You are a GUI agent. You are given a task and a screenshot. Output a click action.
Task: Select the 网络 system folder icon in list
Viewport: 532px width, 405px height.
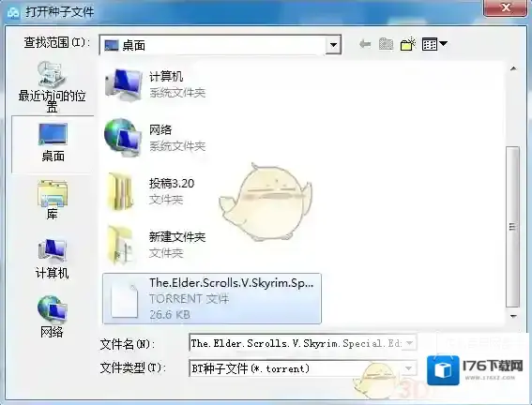(x=122, y=137)
